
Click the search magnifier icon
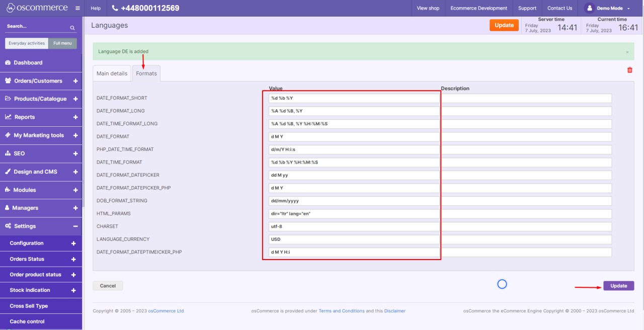72,28
